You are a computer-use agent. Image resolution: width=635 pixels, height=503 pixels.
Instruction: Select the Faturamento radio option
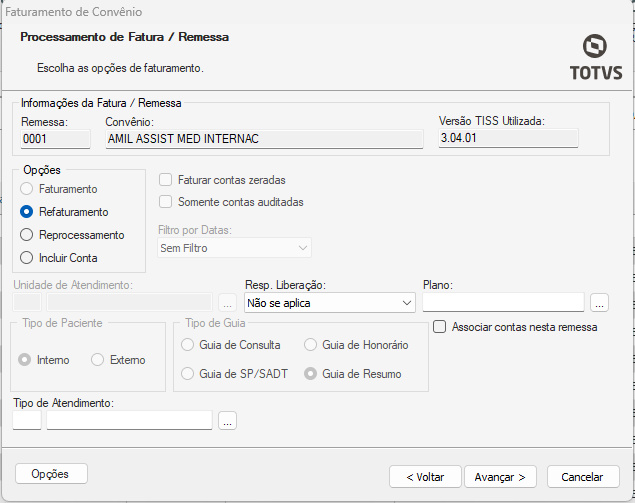(x=27, y=189)
